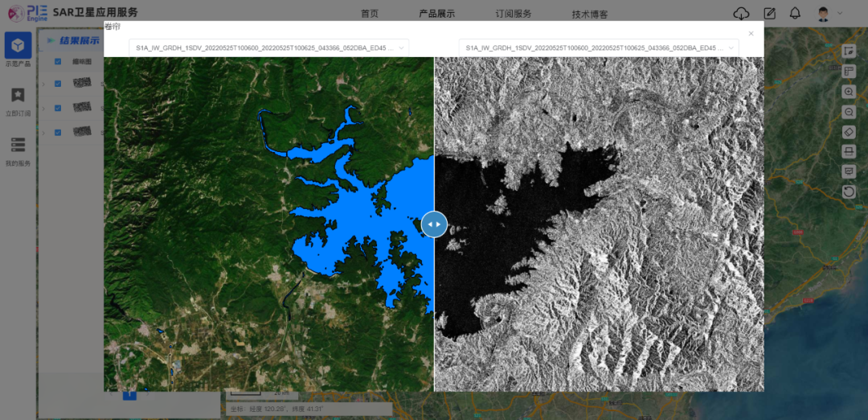Click pagination page 1 button
This screenshot has width=868, height=420.
pos(129,394)
